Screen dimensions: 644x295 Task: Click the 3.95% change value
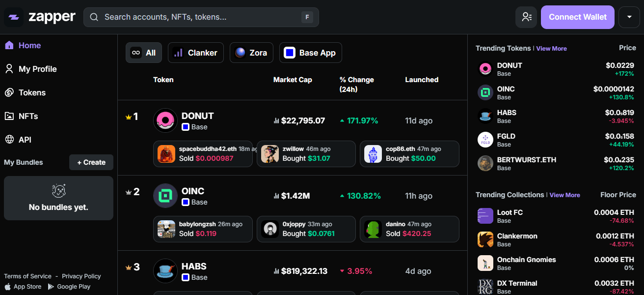point(360,271)
